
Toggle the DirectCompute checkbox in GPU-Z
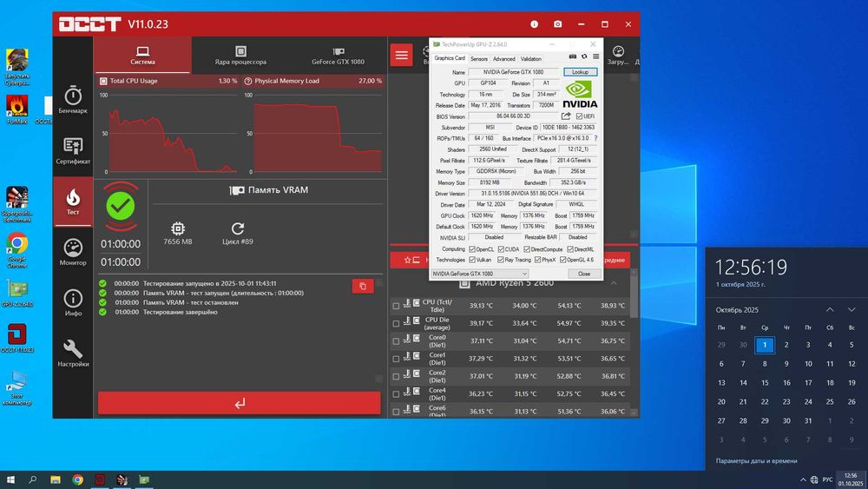click(x=527, y=249)
